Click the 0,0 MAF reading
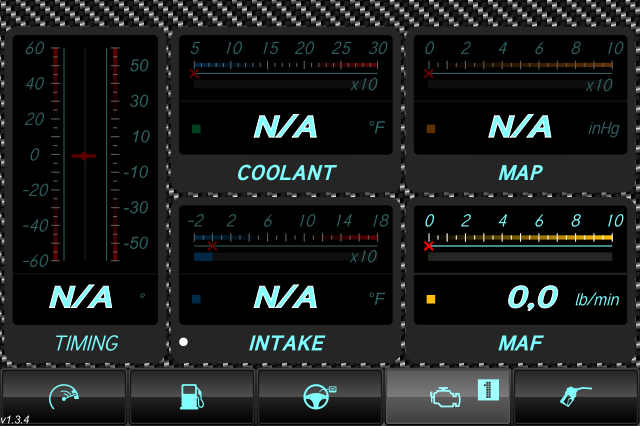 pyautogui.click(x=533, y=297)
